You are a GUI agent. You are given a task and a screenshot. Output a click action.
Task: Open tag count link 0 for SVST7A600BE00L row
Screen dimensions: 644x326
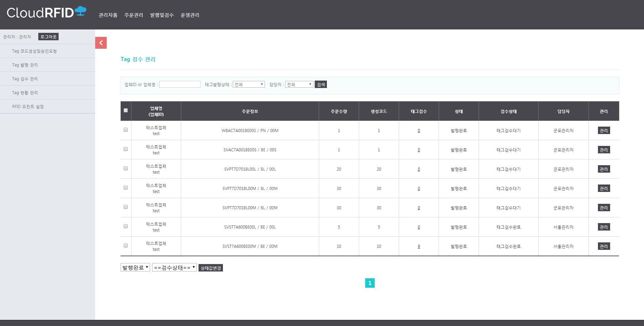click(419, 227)
